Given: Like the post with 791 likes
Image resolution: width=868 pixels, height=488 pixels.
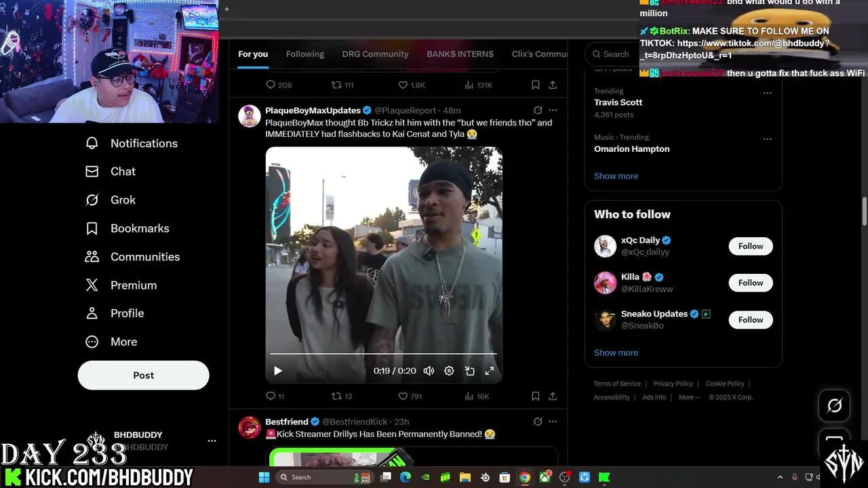Looking at the screenshot, I should pyautogui.click(x=410, y=396).
